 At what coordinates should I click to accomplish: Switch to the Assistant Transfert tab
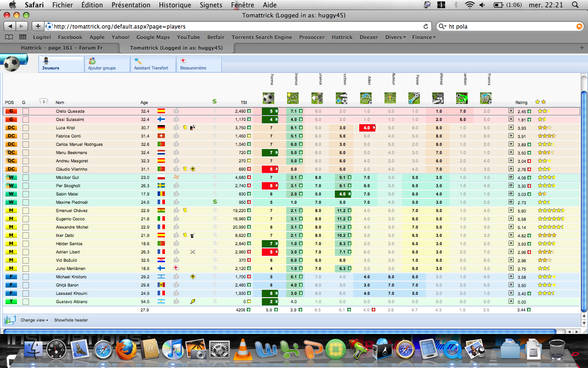point(151,64)
